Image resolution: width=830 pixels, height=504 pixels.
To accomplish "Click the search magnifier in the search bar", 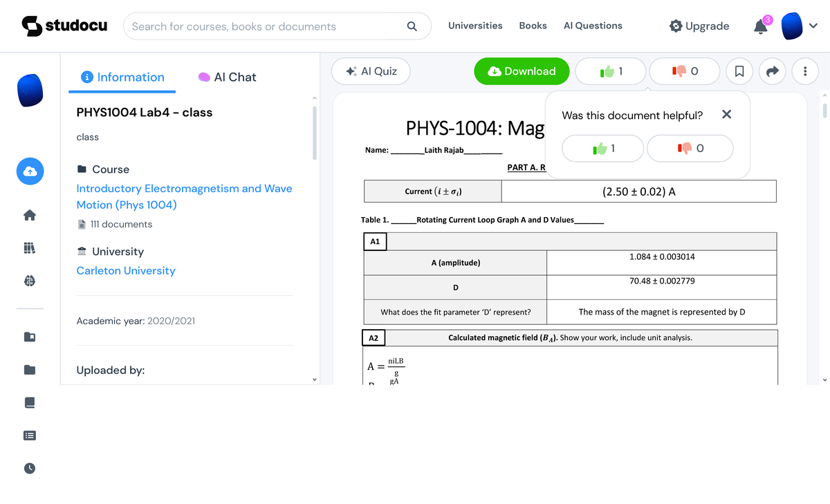I will 412,26.
